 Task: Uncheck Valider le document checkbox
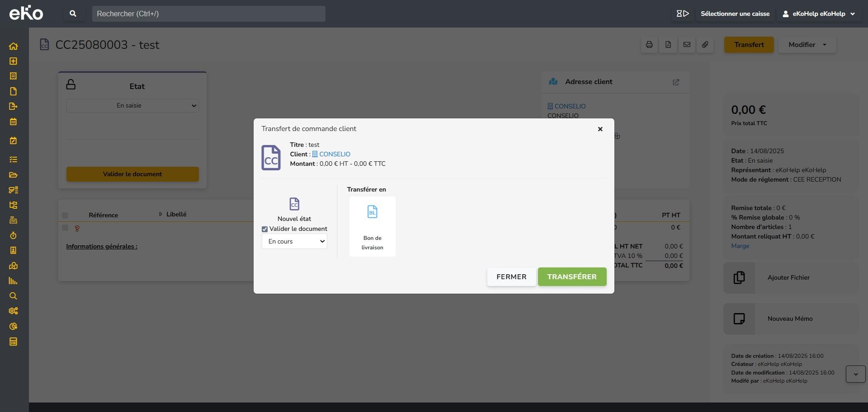coord(265,229)
